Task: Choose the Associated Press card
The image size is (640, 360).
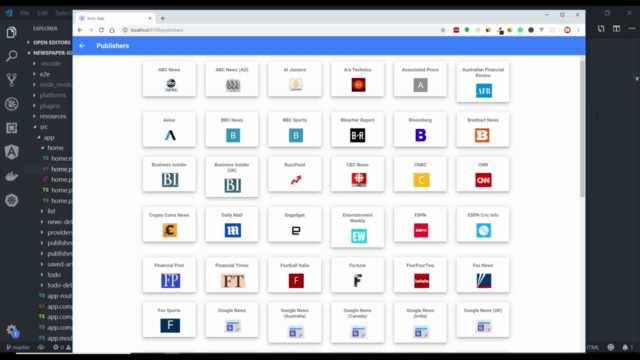Action: [x=420, y=79]
